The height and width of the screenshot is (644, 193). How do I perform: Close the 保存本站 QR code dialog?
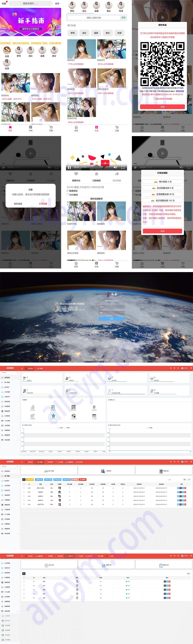(162, 107)
